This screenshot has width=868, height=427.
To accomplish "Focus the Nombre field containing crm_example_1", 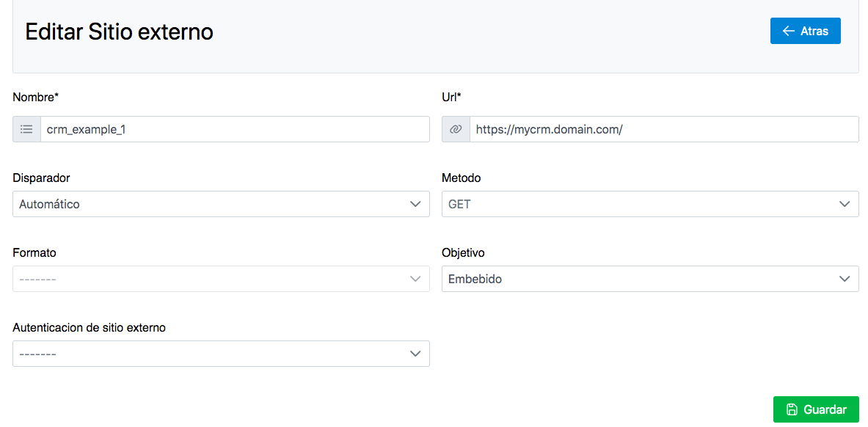I will (235, 129).
